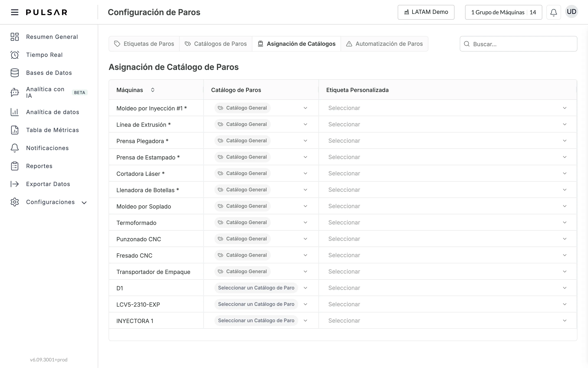Open the UD user avatar menu

coord(571,12)
